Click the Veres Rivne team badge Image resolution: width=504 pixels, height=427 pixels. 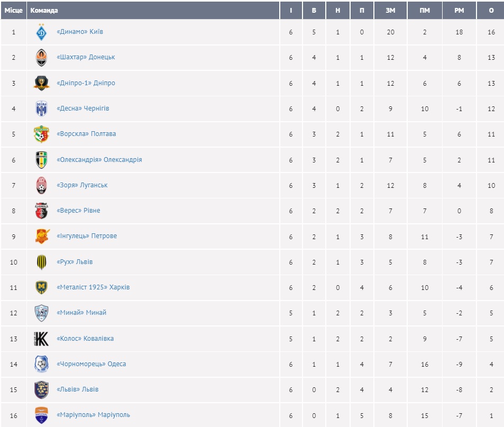click(x=41, y=211)
